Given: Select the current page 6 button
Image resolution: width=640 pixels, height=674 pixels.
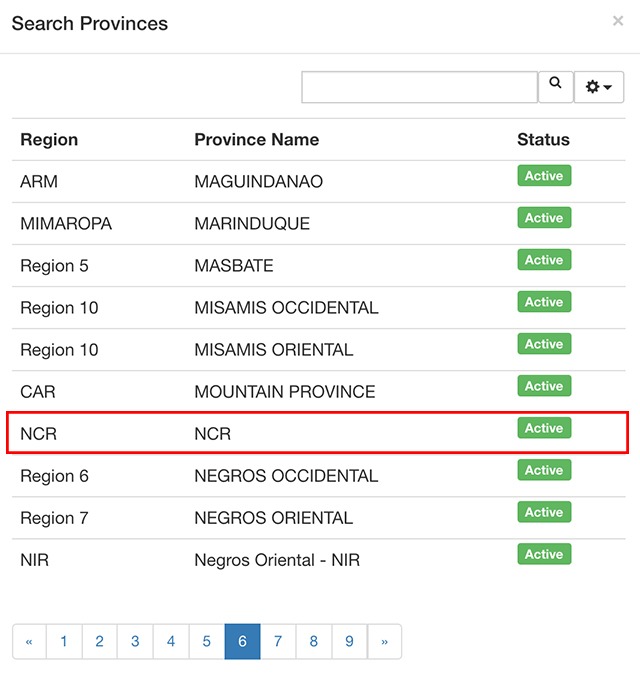Looking at the screenshot, I should (242, 641).
